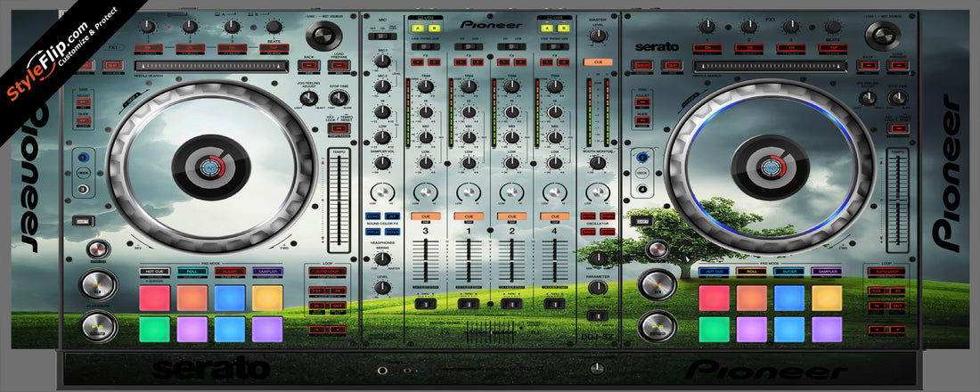Select HOT CUE pad mode on left deck
Viewport: 980px width, 392px height.
pos(154,272)
